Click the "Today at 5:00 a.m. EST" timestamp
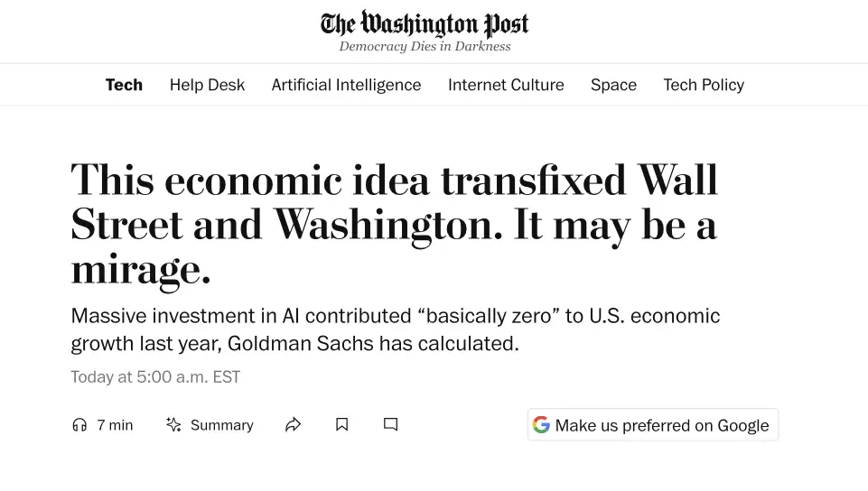The image size is (868, 491). 155,377
